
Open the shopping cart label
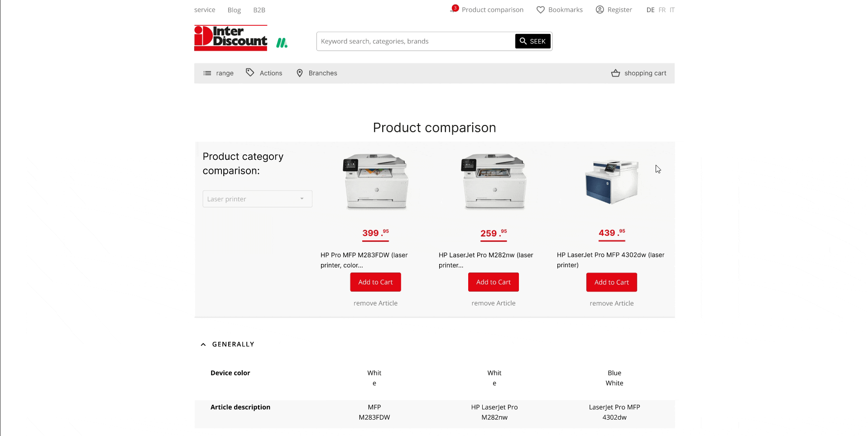click(645, 73)
